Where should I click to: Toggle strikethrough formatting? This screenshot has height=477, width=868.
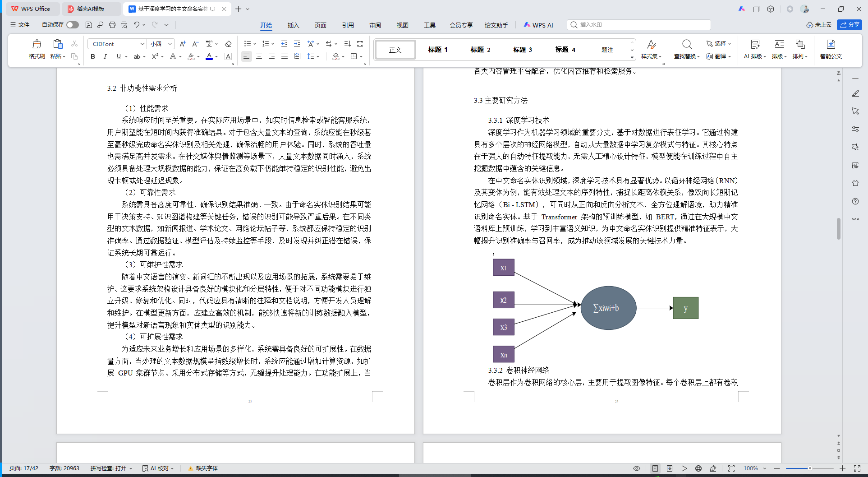pyautogui.click(x=137, y=56)
